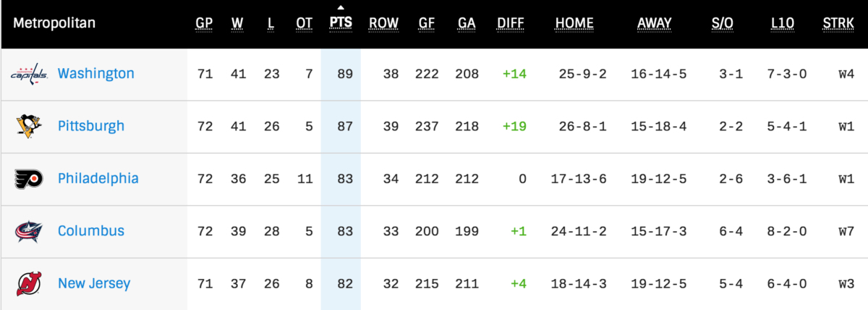Sort table by GP header
The width and height of the screenshot is (868, 310).
pos(205,23)
